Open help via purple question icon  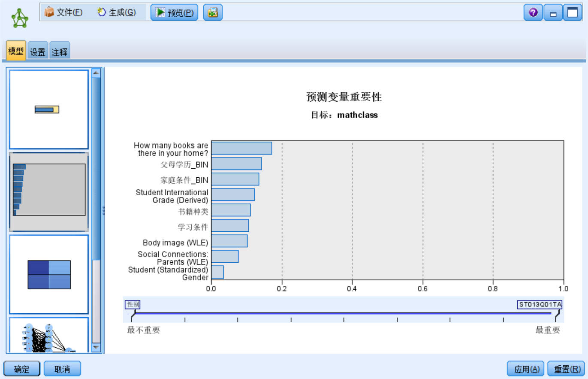533,12
